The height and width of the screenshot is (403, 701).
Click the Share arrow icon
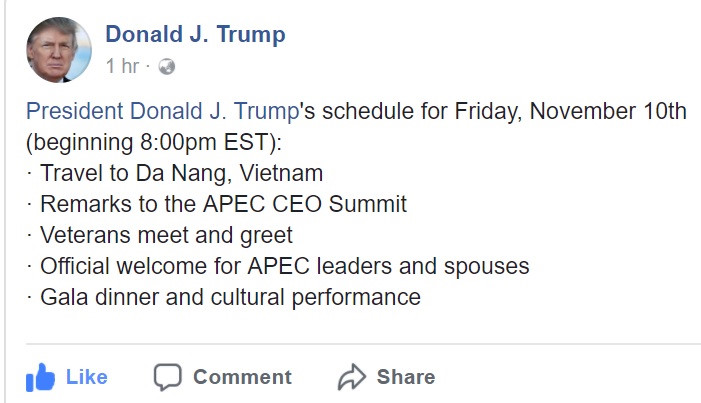tap(352, 377)
